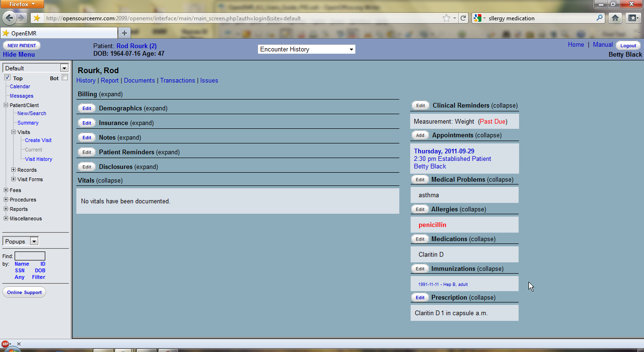The height and width of the screenshot is (352, 644).
Task: Open the Popups dropdown
Action: 33,242
